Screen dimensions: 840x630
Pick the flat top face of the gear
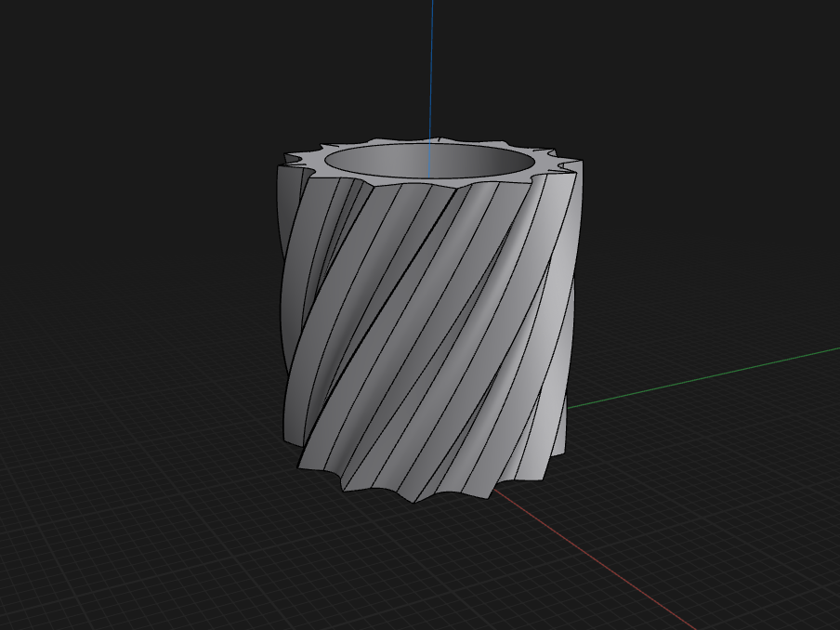click(546, 161)
